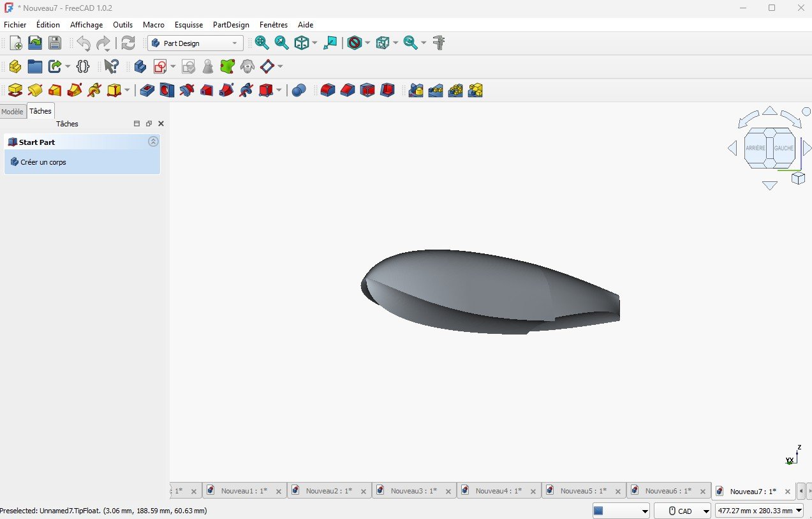Toggle the Tâches panel floating button
812x519 pixels.
point(149,124)
